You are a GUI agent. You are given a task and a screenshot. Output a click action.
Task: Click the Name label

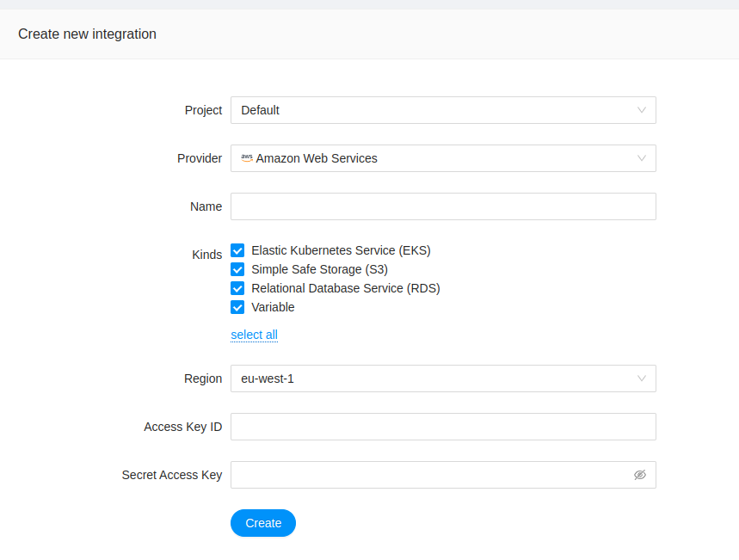click(x=206, y=206)
